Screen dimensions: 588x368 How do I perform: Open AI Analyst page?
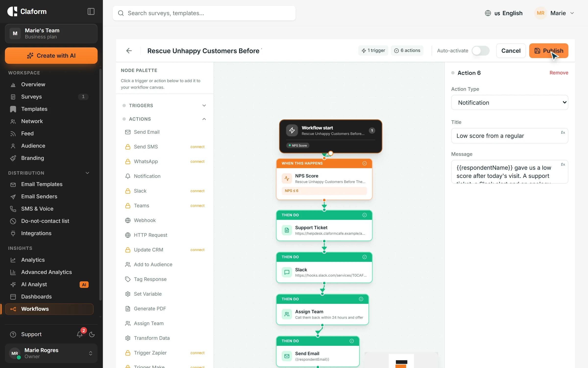coord(49,284)
